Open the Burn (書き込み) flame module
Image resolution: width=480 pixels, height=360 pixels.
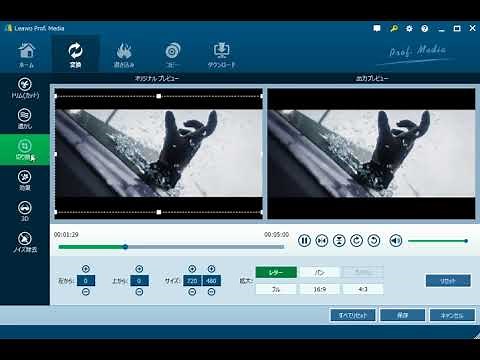point(124,55)
